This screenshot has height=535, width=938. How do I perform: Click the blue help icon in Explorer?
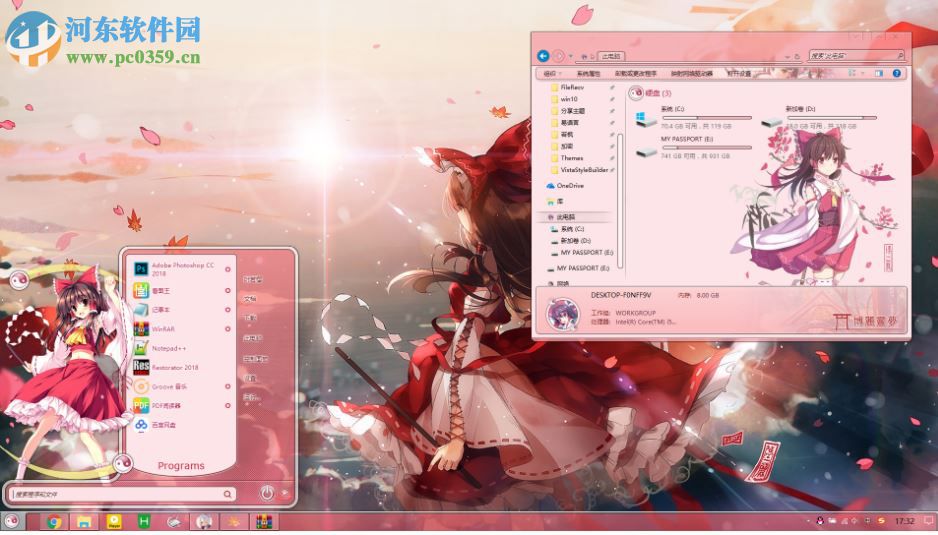(x=896, y=74)
